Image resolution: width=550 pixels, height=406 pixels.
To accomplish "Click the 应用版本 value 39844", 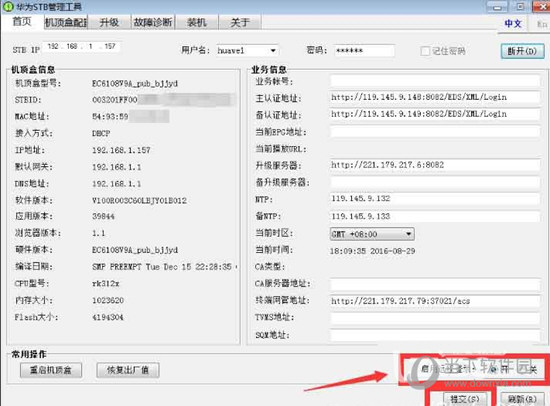I will pos(103,216).
